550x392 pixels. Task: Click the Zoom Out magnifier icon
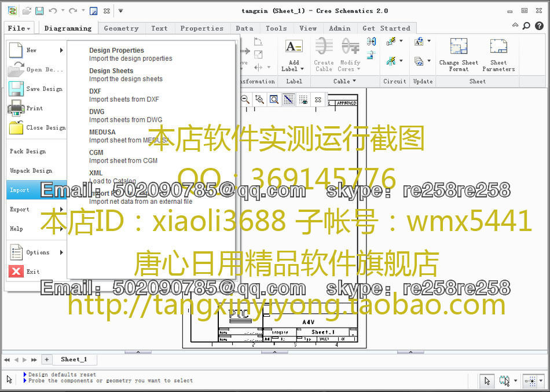click(x=245, y=100)
